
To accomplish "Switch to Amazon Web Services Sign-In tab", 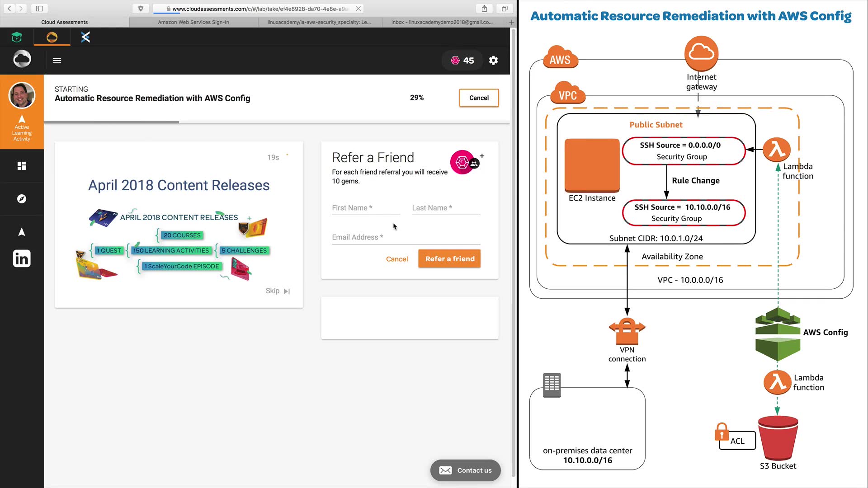I will (x=193, y=22).
